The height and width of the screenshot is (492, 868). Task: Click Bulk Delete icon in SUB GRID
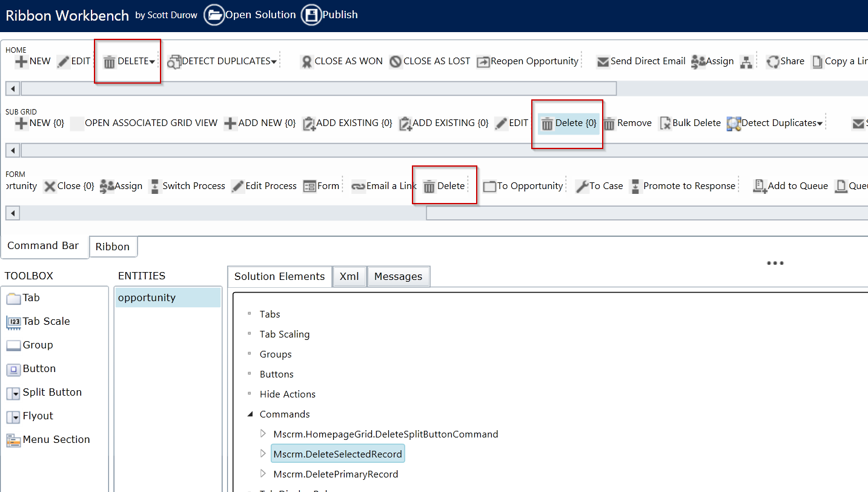pos(665,124)
